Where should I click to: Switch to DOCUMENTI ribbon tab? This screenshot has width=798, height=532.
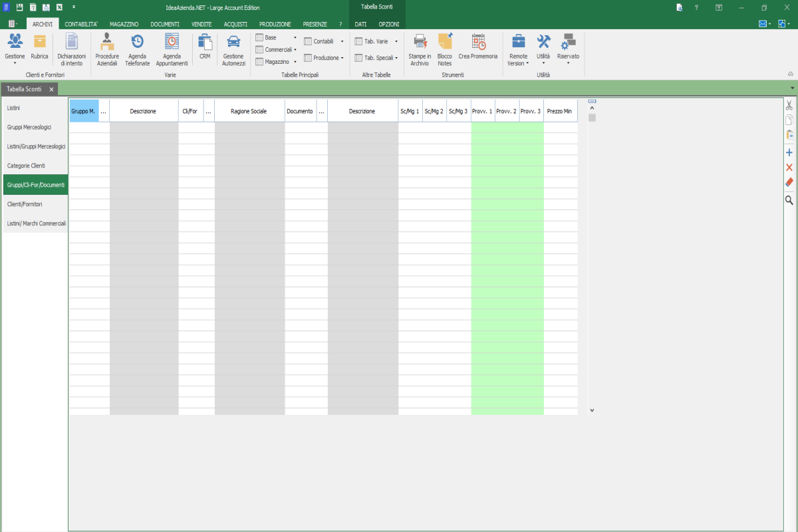coord(165,23)
